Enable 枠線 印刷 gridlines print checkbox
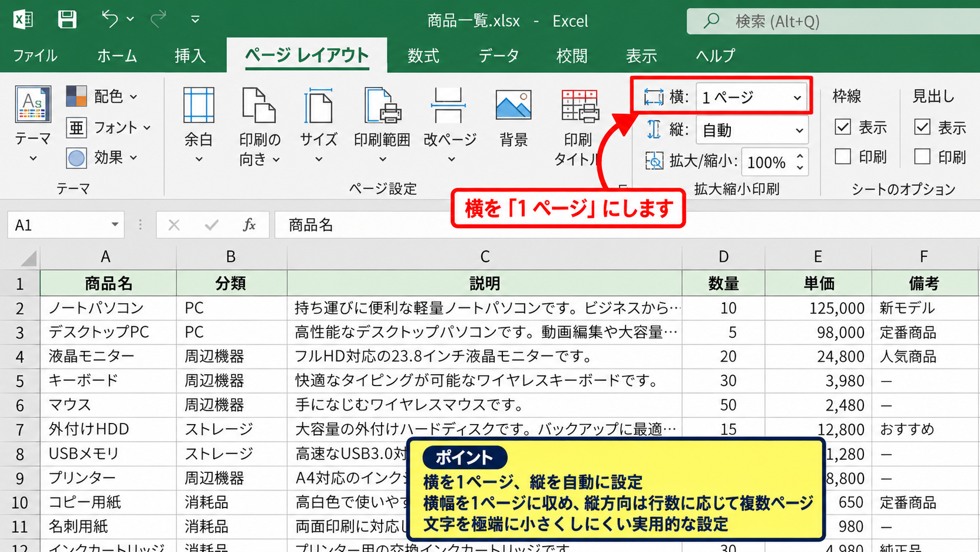 843,157
